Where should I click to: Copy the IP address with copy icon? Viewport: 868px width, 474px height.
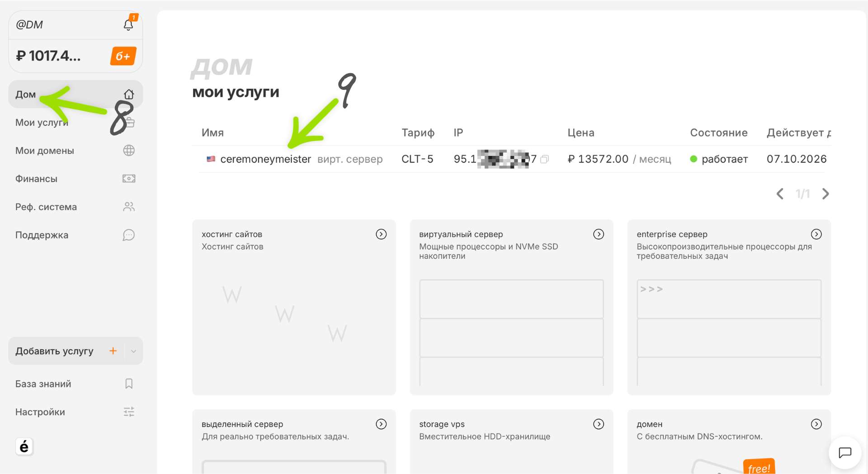545,159
